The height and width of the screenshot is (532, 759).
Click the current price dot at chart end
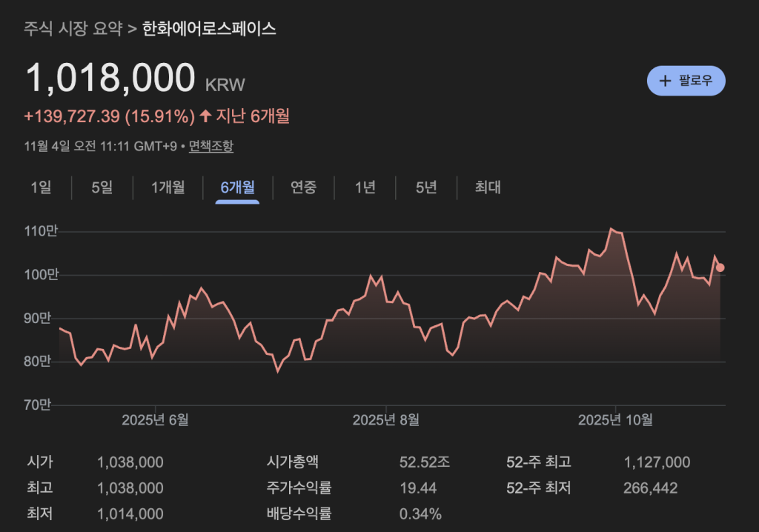pyautogui.click(x=720, y=267)
